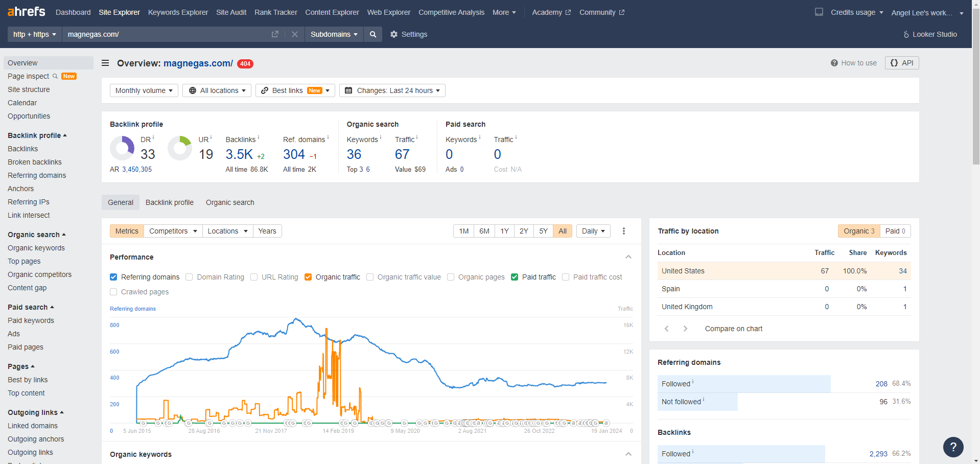The image size is (980, 464).
Task: Open the Monthly volume dropdown
Action: pyautogui.click(x=144, y=90)
